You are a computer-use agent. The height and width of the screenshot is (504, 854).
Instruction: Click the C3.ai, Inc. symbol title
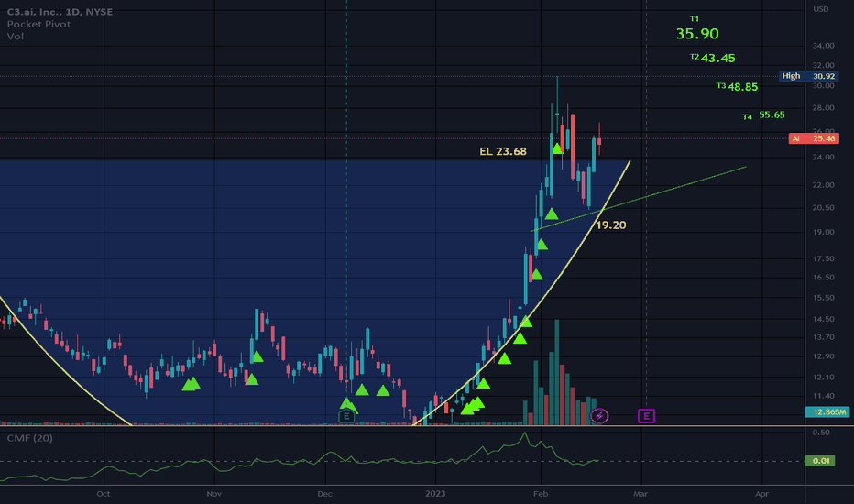click(60, 12)
